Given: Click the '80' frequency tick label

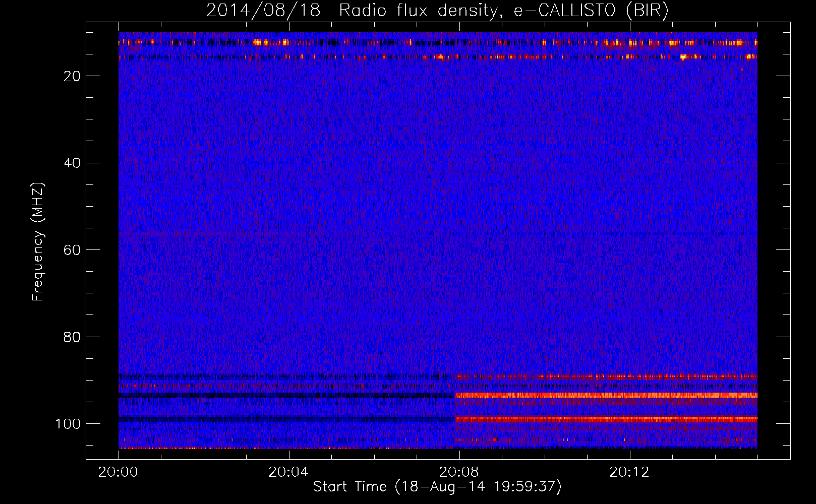Looking at the screenshot, I should pyautogui.click(x=73, y=337).
